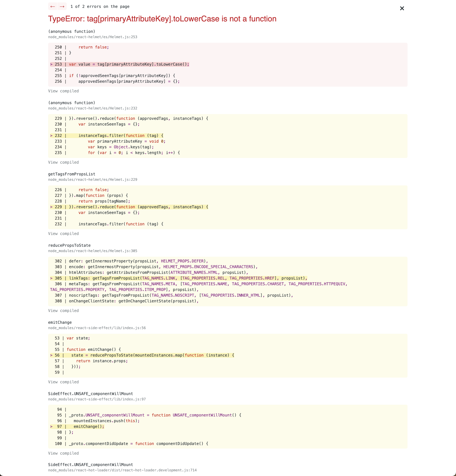Viewport: 456px width, 476px height.
Task: Click the react-side-effect index.js:56 path
Action: pyautogui.click(x=97, y=328)
